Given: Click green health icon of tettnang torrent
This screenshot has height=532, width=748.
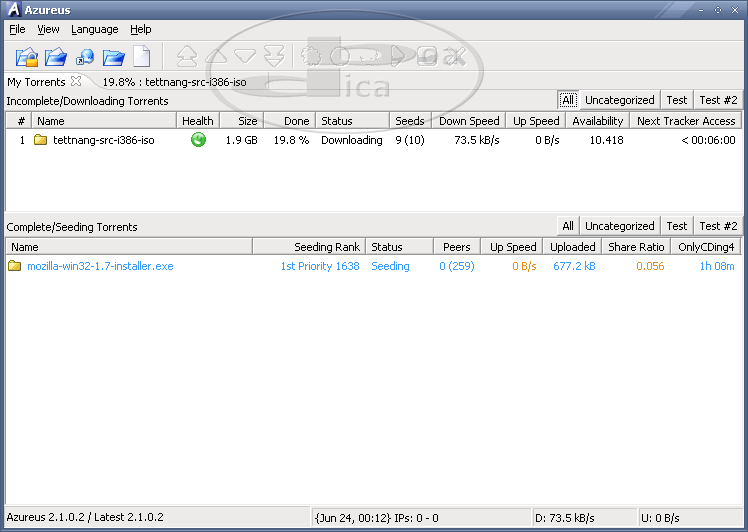Looking at the screenshot, I should tap(198, 140).
